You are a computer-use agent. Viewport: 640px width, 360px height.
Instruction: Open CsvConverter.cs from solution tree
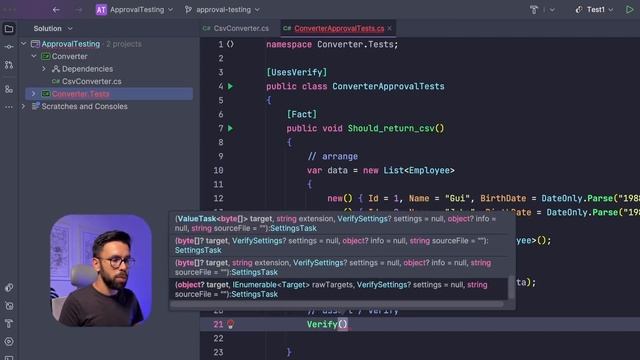click(x=91, y=82)
